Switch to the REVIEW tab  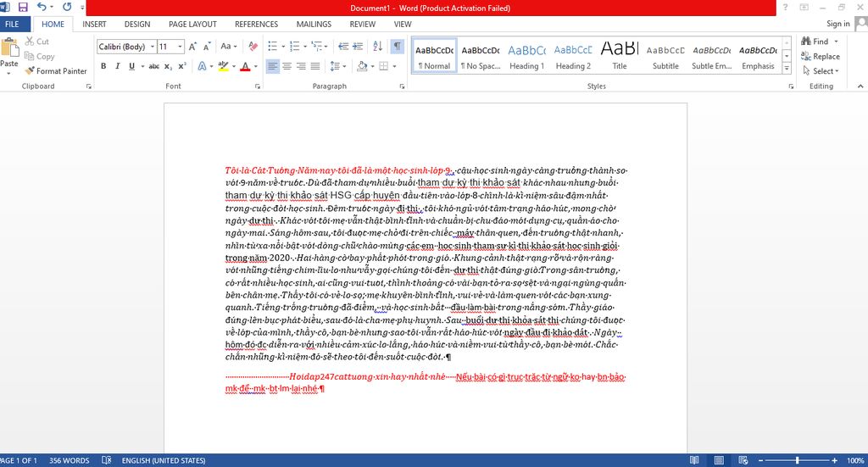(363, 25)
